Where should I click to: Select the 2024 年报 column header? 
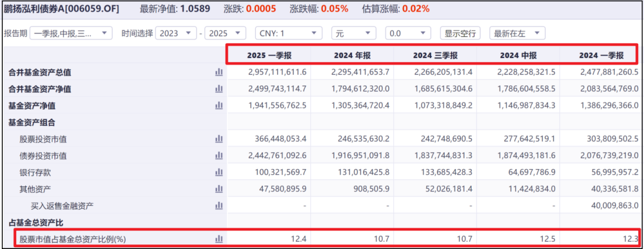[x=352, y=56]
